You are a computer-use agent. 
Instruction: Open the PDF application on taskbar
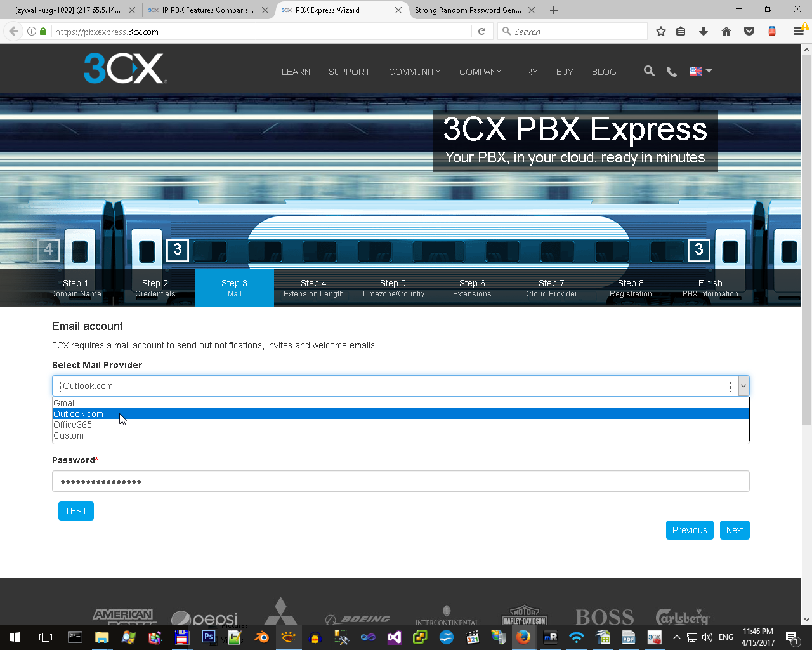(x=628, y=637)
